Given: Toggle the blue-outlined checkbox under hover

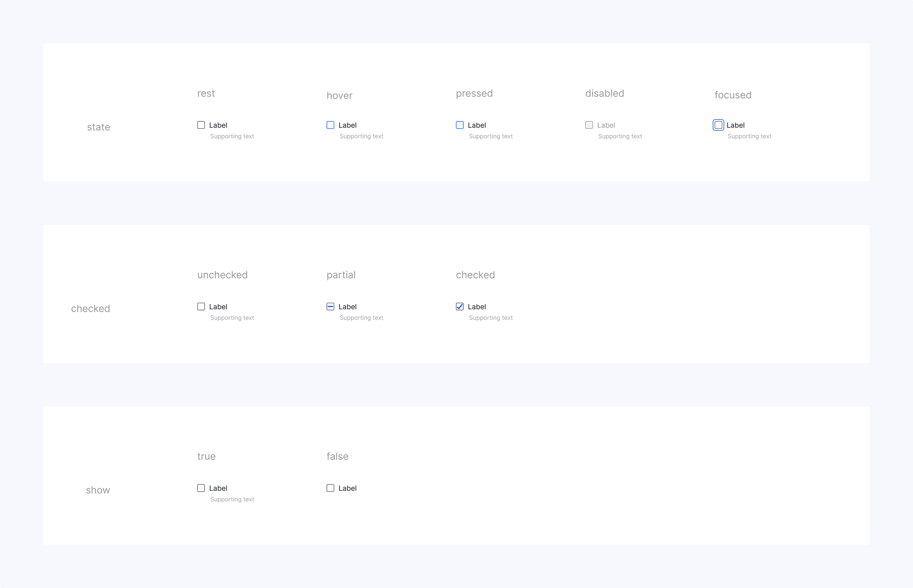Looking at the screenshot, I should (x=331, y=125).
